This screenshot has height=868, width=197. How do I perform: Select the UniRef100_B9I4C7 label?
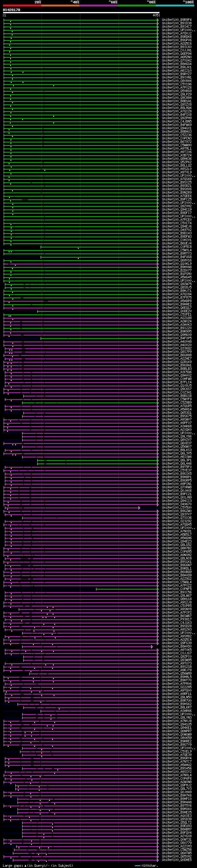(x=177, y=26)
